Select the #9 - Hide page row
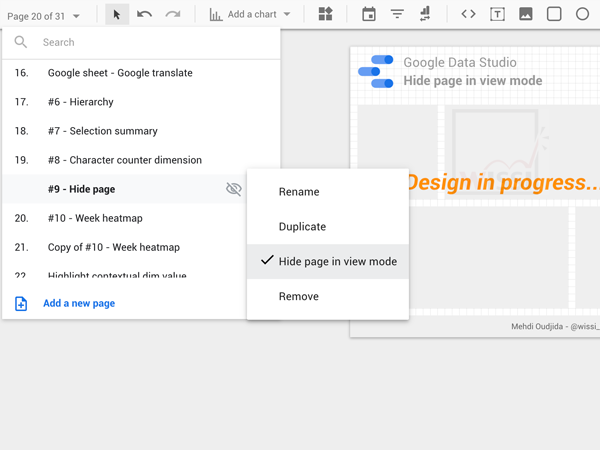The height and width of the screenshot is (450, 600). click(x=124, y=189)
